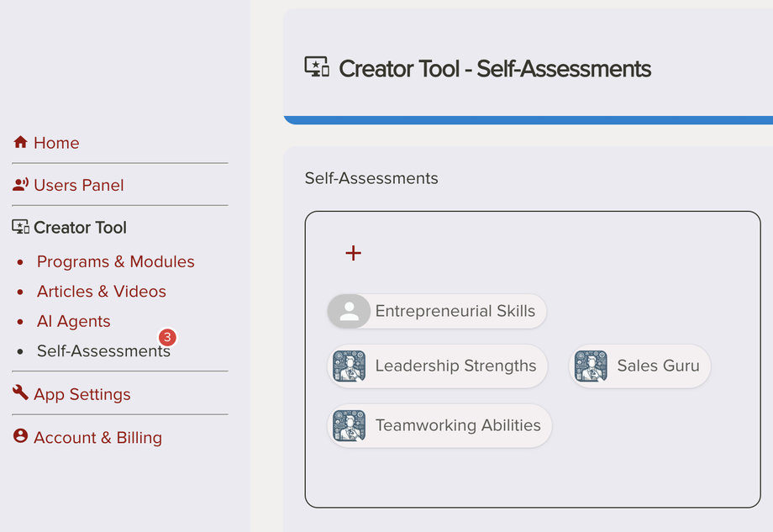
Task: Click the Users Panel people icon
Action: (21, 185)
